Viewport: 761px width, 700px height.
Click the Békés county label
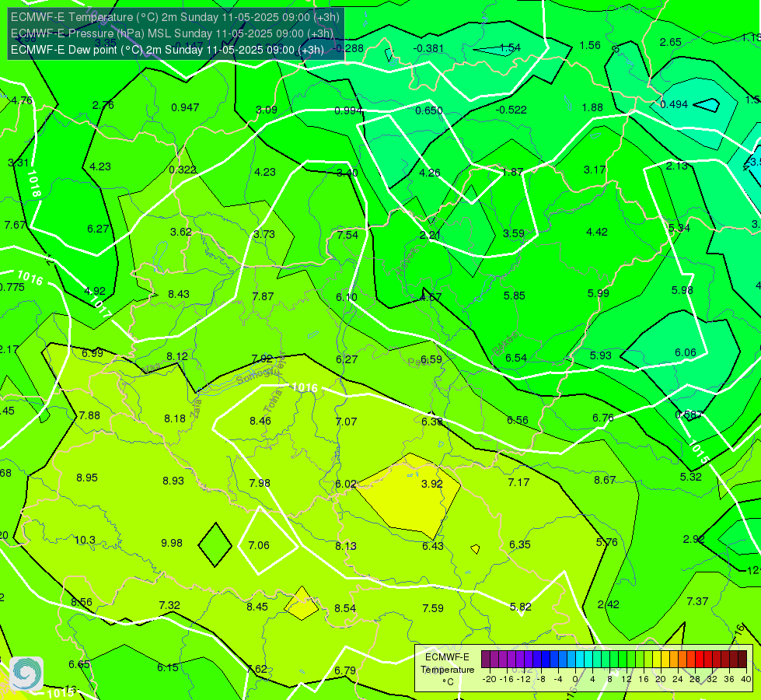pyautogui.click(x=504, y=344)
